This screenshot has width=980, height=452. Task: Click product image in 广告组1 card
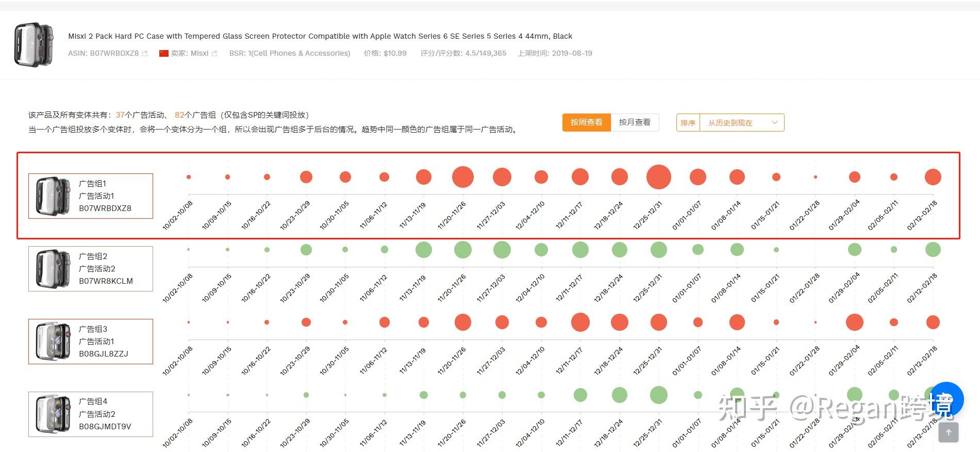click(x=54, y=196)
